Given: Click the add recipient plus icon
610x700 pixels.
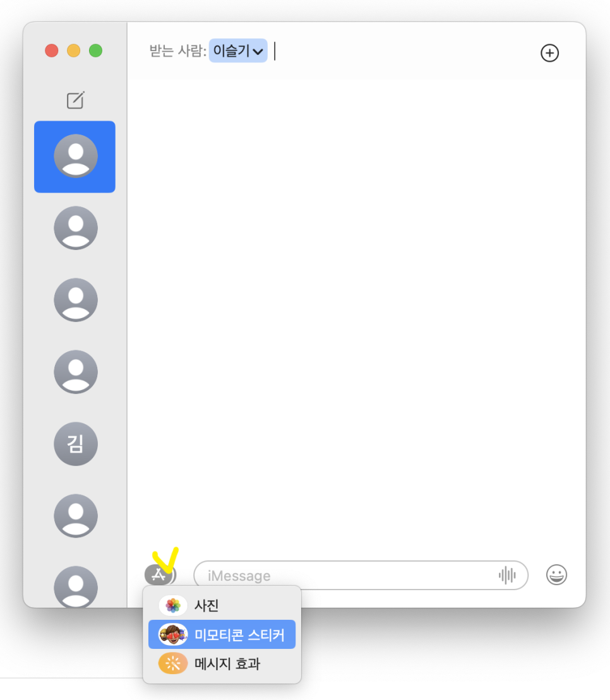Looking at the screenshot, I should [550, 53].
